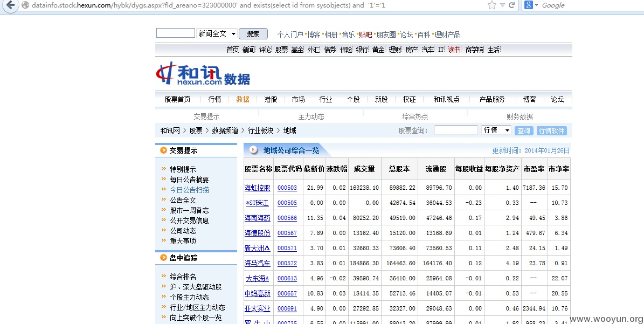Open the 新闻全文 search type dropdown
644x324 pixels.
tap(217, 33)
